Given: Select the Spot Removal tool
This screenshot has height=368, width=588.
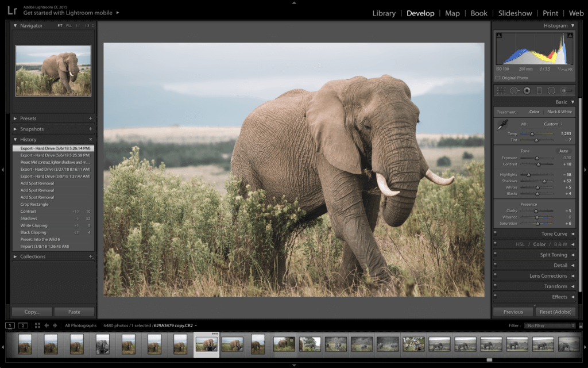Looking at the screenshot, I should pyautogui.click(x=514, y=90).
